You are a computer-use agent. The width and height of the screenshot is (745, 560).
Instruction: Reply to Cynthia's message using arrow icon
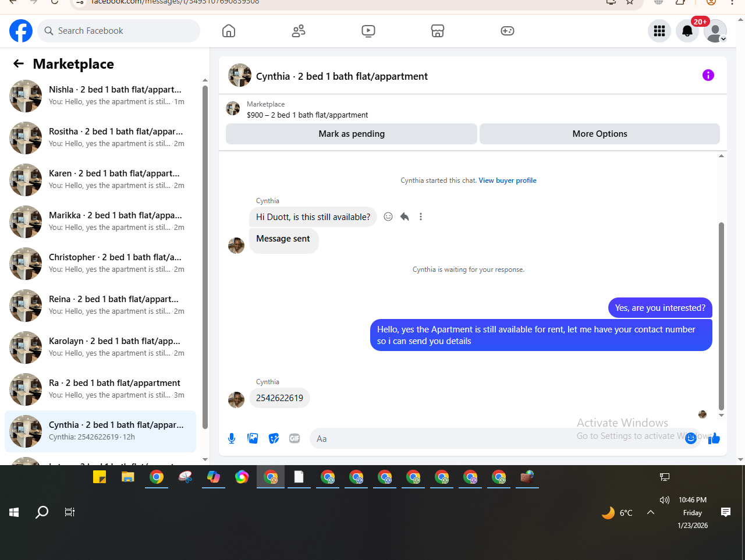pos(405,217)
